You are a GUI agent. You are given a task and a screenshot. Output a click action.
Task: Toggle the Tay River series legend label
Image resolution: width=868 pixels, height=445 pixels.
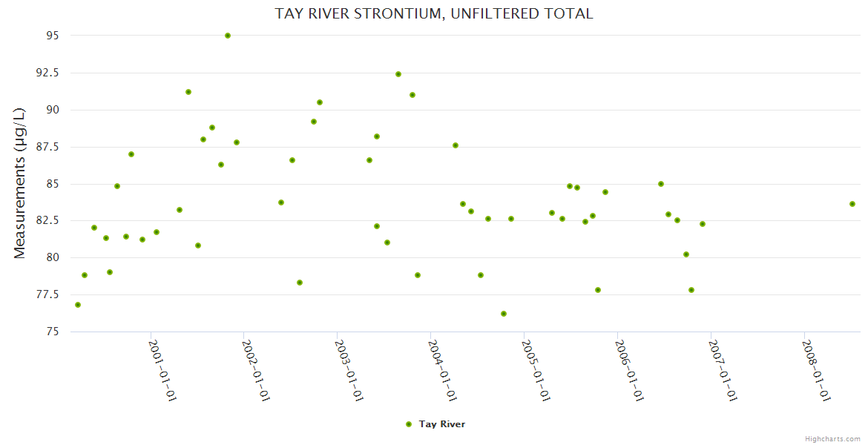tap(441, 424)
